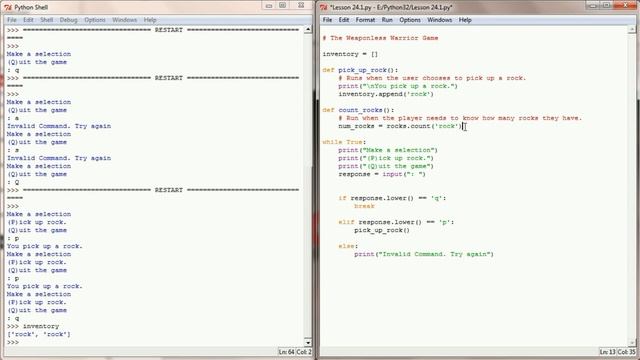
Task: Maximize the Lesson 24.1.py editor window
Action: tap(607, 6)
